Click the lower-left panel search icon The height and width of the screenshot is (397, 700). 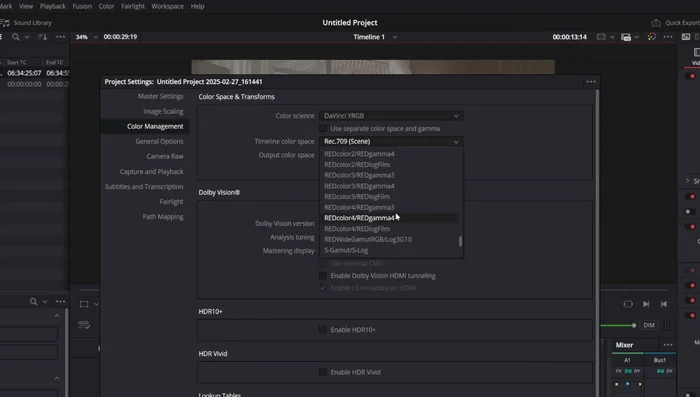tap(33, 302)
